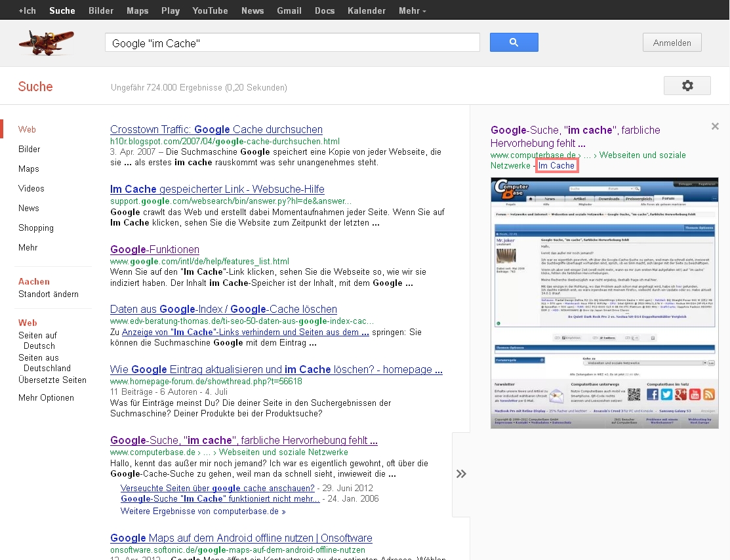Filter results by Videos in sidebar
This screenshot has height=560, width=730.
click(x=31, y=189)
